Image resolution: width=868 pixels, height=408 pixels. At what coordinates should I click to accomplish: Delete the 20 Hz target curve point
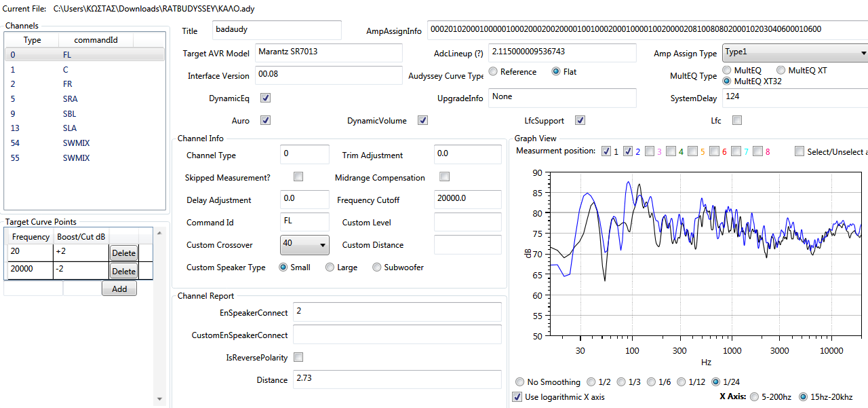click(x=123, y=253)
